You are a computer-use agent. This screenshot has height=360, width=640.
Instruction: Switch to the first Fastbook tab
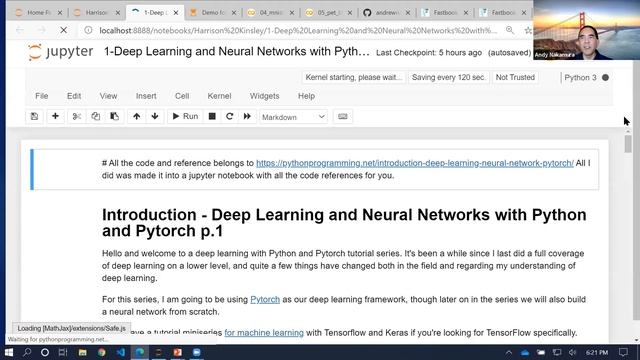click(x=445, y=13)
